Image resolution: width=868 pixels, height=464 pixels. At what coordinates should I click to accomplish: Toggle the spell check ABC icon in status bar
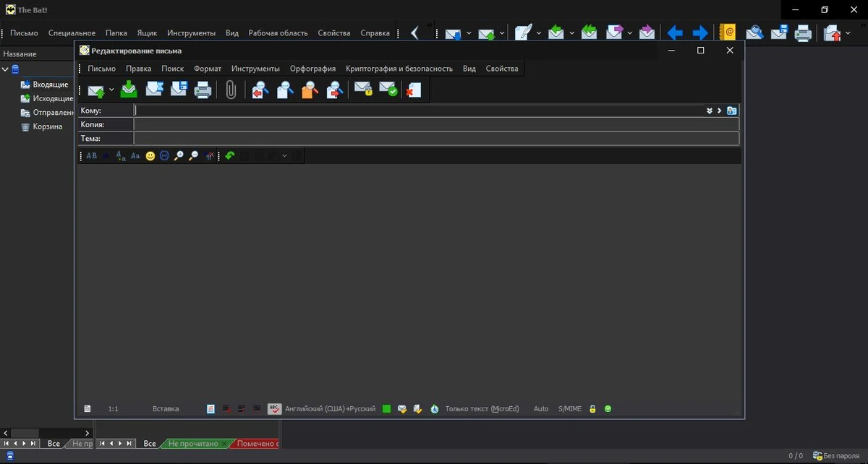point(274,409)
